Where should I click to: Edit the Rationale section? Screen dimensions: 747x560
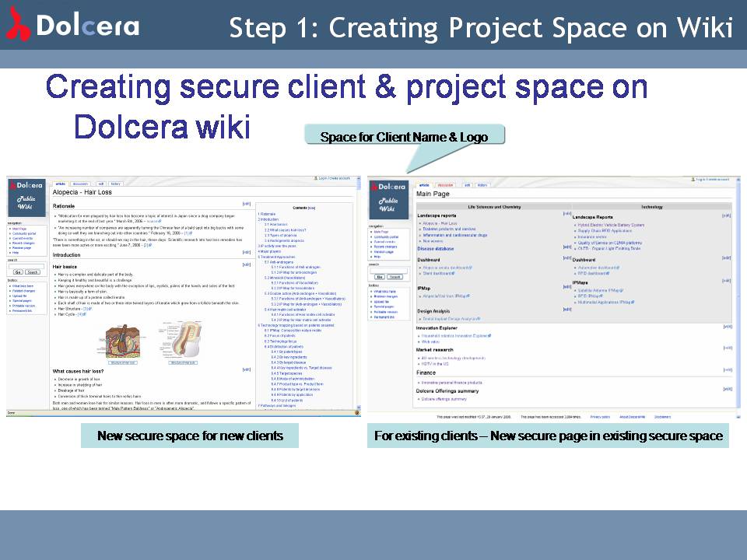point(247,204)
